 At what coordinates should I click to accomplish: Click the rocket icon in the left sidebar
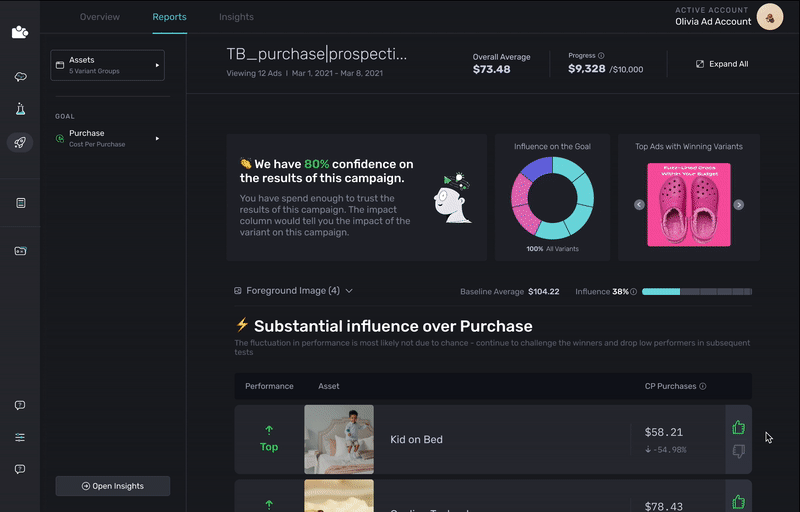pyautogui.click(x=20, y=142)
